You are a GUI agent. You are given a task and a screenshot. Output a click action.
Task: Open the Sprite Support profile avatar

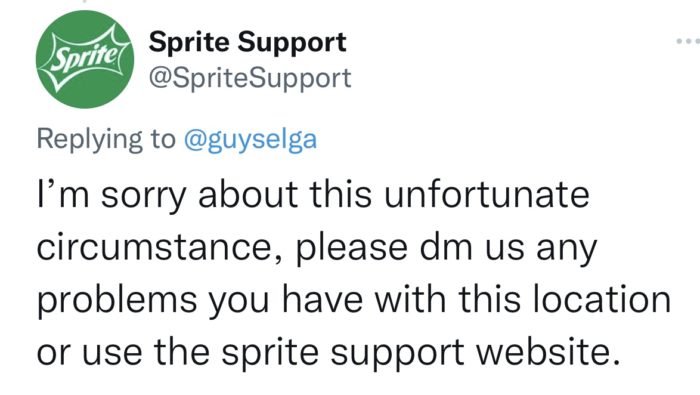point(85,59)
